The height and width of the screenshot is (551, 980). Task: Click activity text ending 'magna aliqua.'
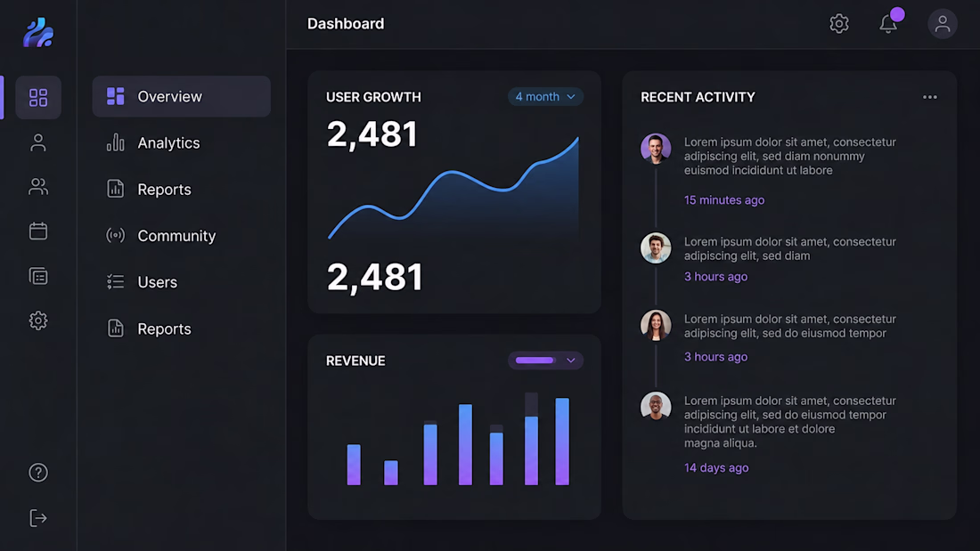[790, 422]
